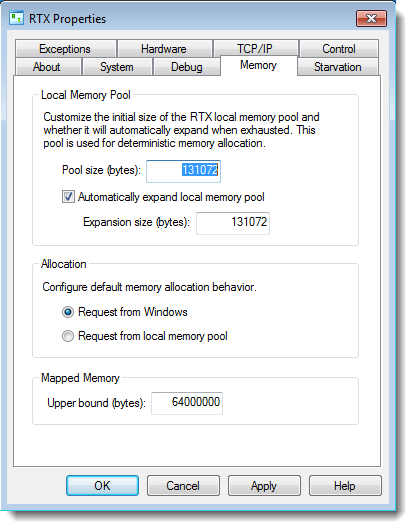This screenshot has height=529, width=414.
Task: Toggle Automatically expand local memory pool
Action: [68, 197]
